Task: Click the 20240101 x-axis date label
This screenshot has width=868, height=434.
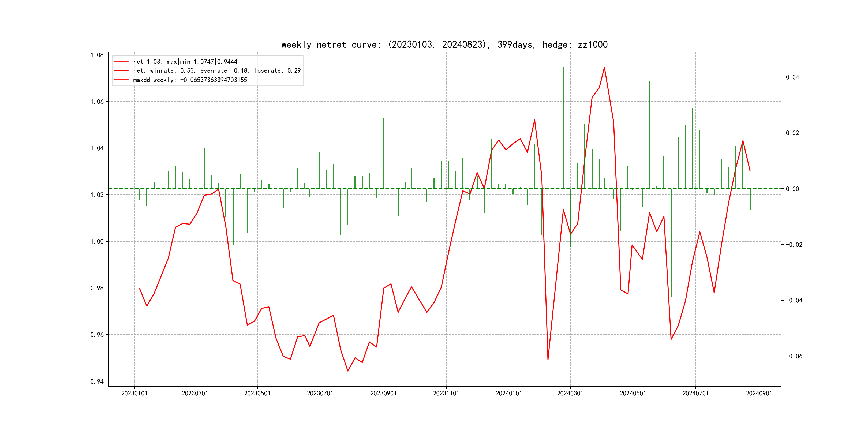Action: (508, 393)
